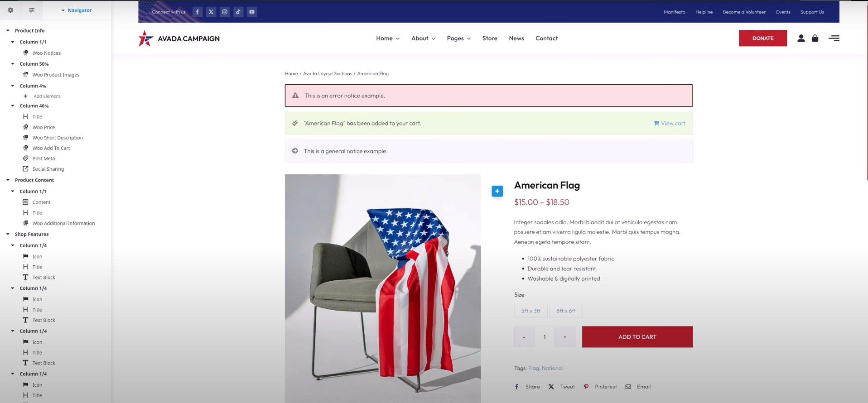Click the ADD TO CART button
The image size is (868, 403).
pos(637,337)
